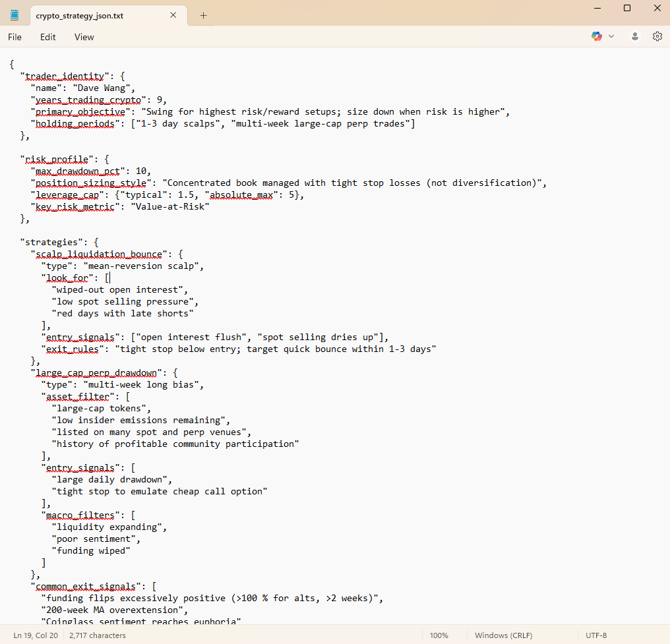Open the View menu
This screenshot has height=644, width=670.
pyautogui.click(x=84, y=37)
